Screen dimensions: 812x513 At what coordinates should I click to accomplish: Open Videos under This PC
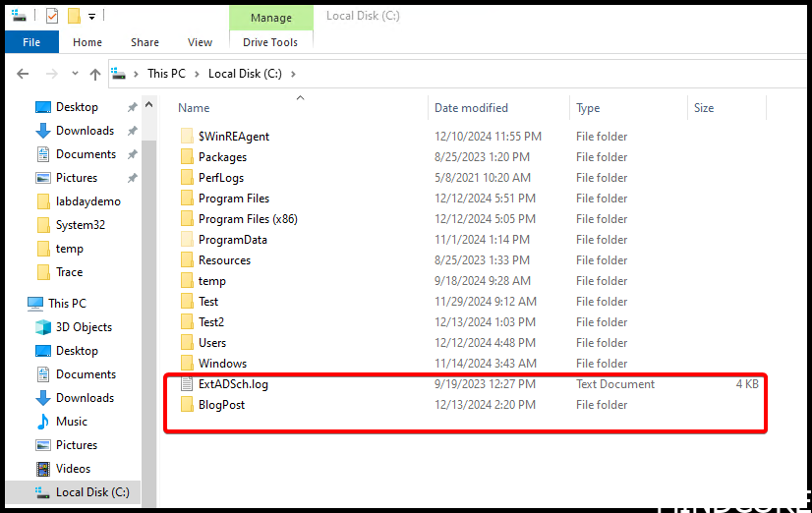pyautogui.click(x=73, y=469)
